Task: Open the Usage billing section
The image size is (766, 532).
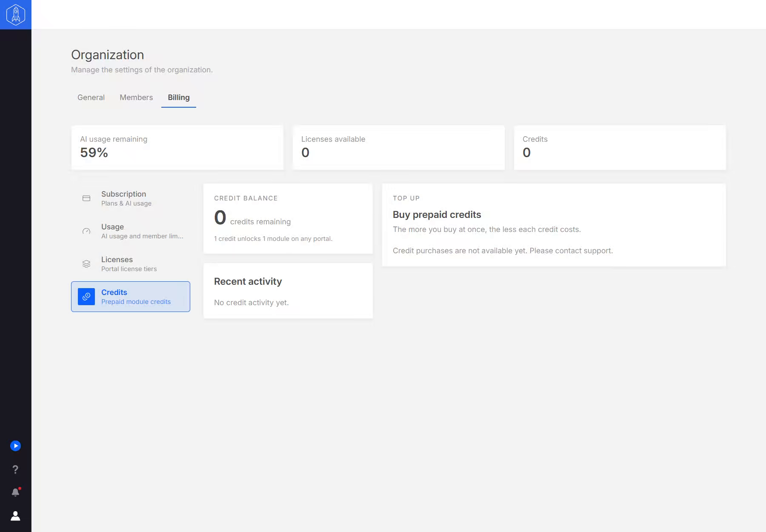Action: [131, 231]
